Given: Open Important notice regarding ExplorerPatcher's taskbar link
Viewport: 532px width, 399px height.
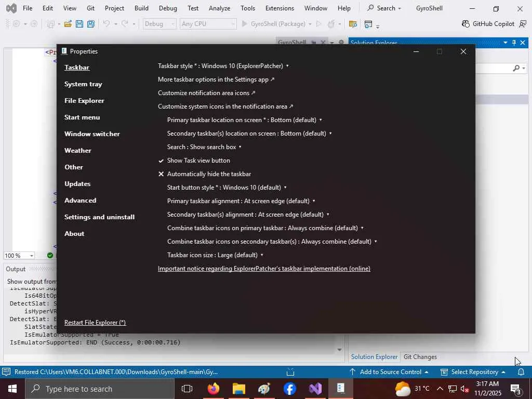Looking at the screenshot, I should [264, 269].
